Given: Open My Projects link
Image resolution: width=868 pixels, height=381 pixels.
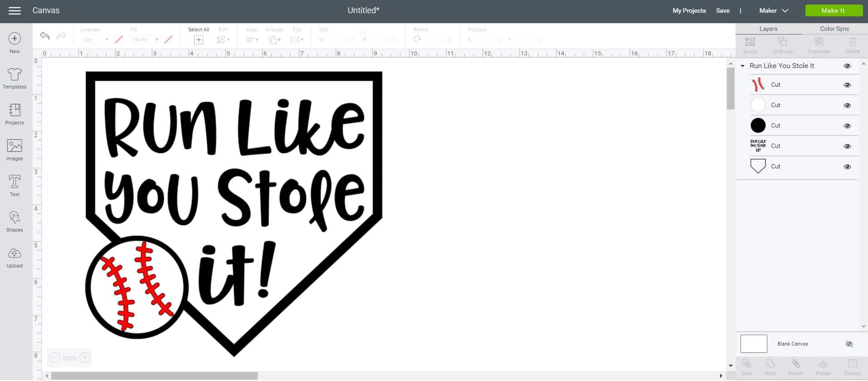Looking at the screenshot, I should [689, 10].
